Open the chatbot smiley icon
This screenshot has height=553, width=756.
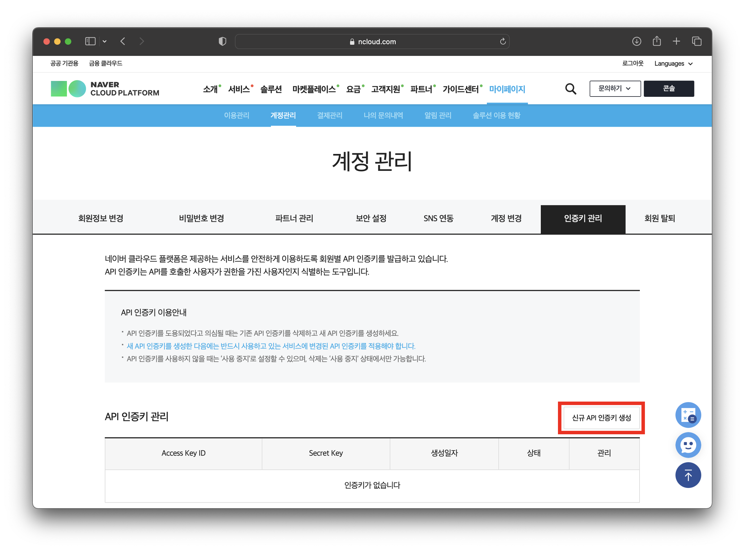688,444
